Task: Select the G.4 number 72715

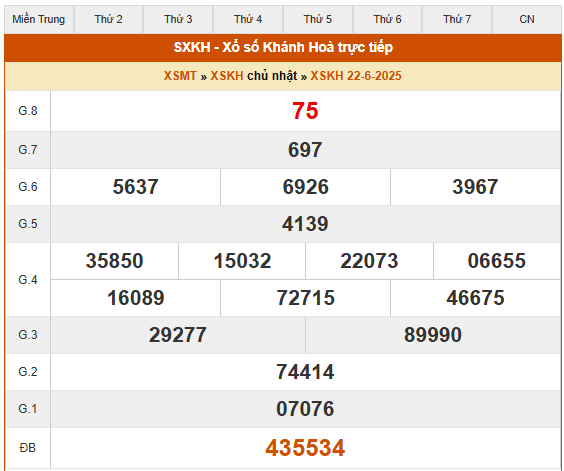Action: pyautogui.click(x=305, y=298)
